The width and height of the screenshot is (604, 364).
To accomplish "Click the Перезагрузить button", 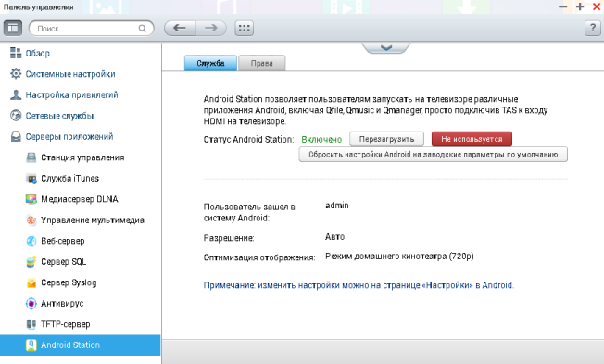I will pyautogui.click(x=386, y=139).
